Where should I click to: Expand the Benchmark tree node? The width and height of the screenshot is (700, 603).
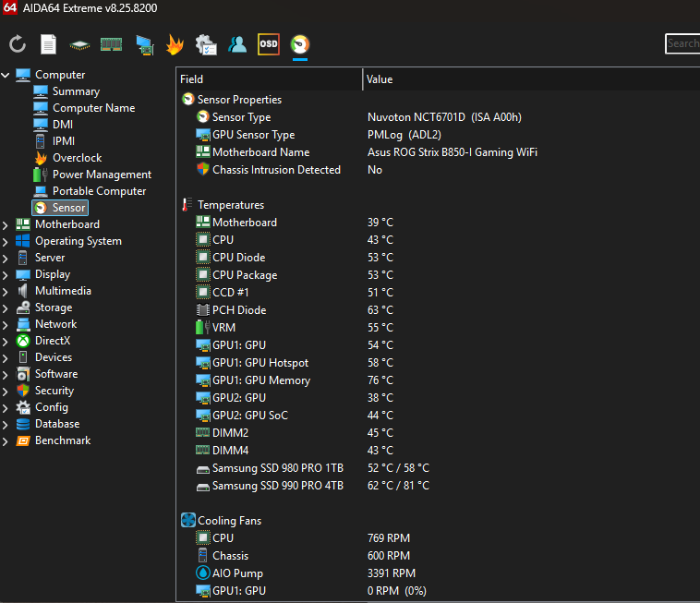[6, 440]
